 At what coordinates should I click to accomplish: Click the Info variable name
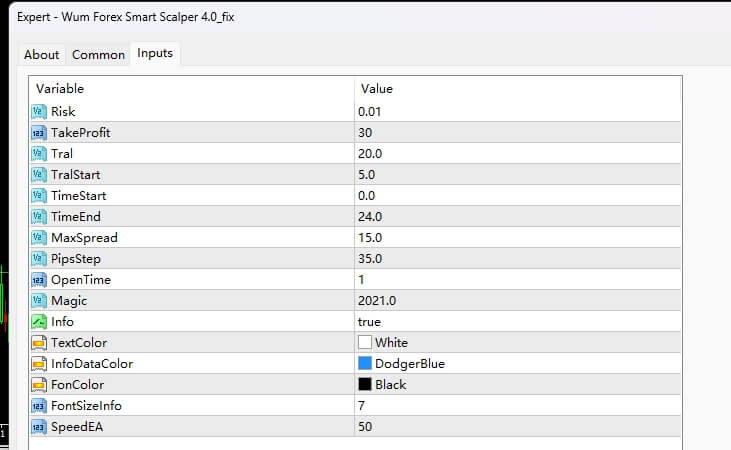coord(62,321)
